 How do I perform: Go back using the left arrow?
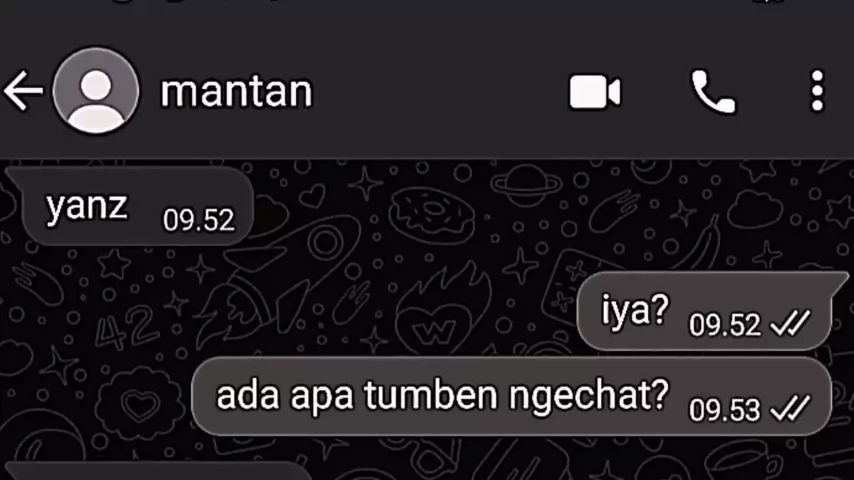click(x=23, y=90)
